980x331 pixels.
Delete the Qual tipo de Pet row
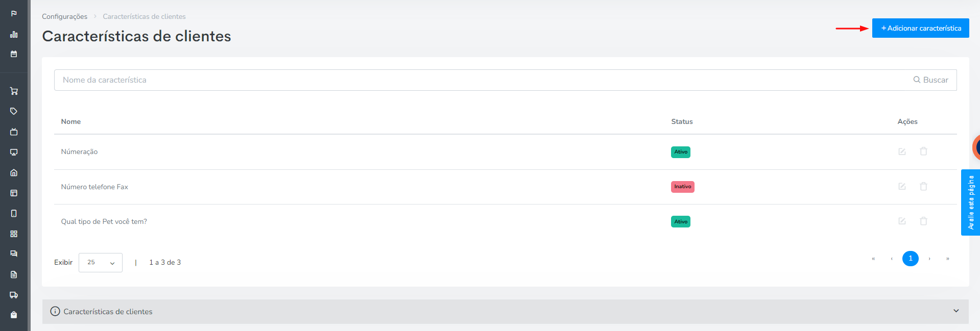(923, 221)
